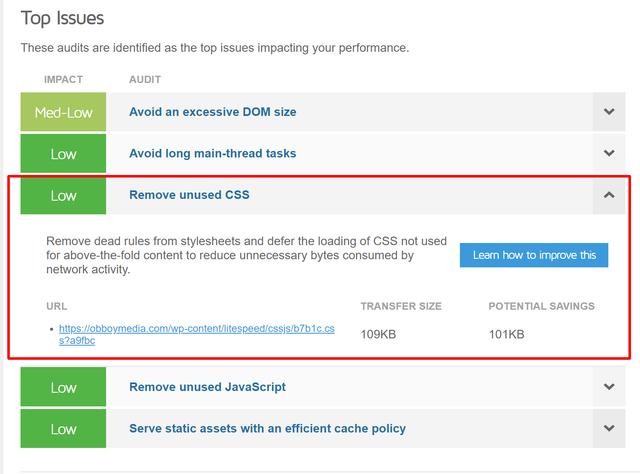This screenshot has width=640, height=474.
Task: Click the Low badge beside Remove unused CSS
Action: click(63, 195)
